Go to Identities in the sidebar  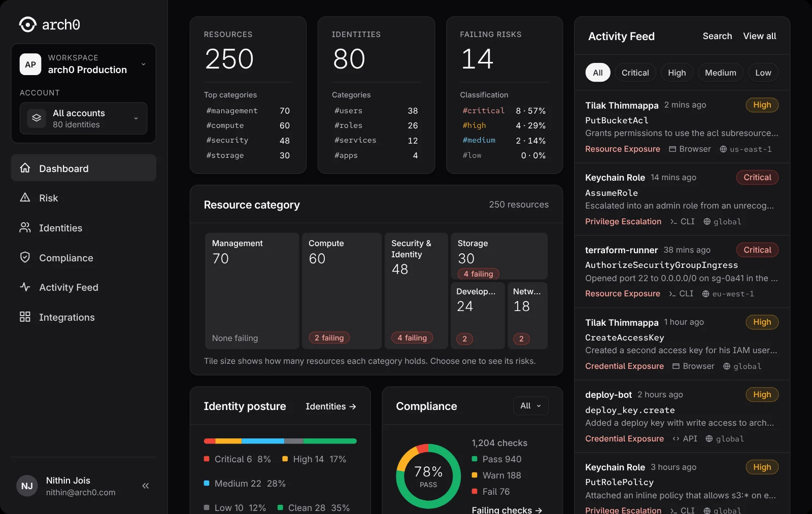pos(83,228)
